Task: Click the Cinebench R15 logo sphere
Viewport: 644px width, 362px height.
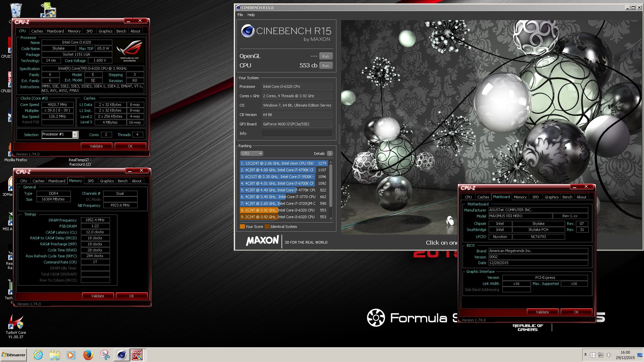Action: (248, 31)
